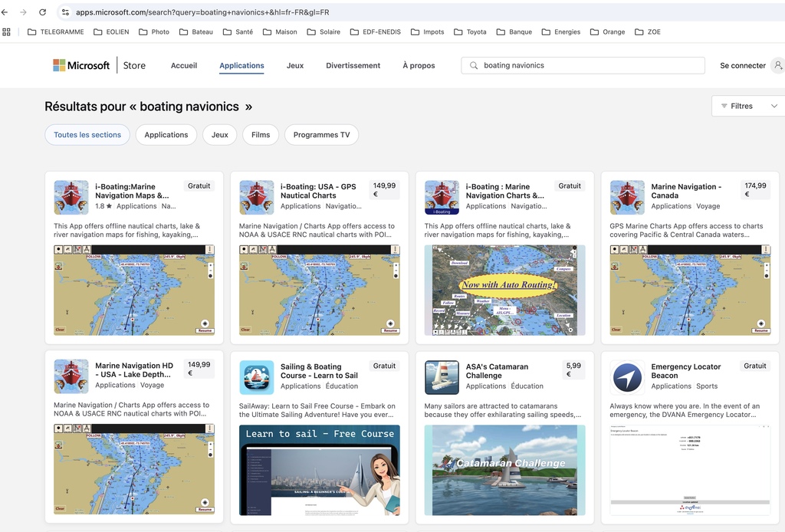This screenshot has width=785, height=532.
Task: Open the apps grid icon in bookmarks bar
Action: pyautogui.click(x=6, y=32)
